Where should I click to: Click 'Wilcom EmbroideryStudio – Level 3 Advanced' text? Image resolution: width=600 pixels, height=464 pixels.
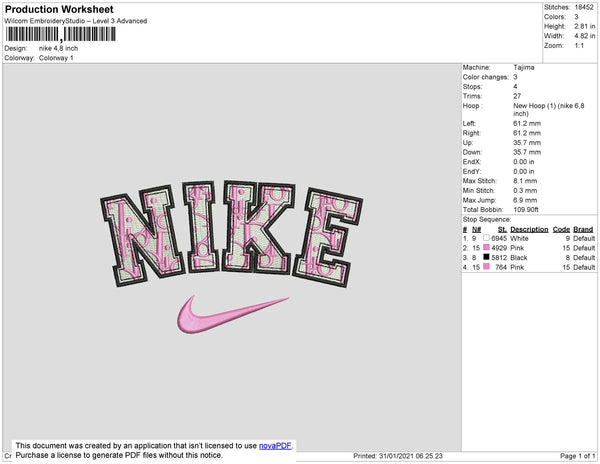(76, 21)
